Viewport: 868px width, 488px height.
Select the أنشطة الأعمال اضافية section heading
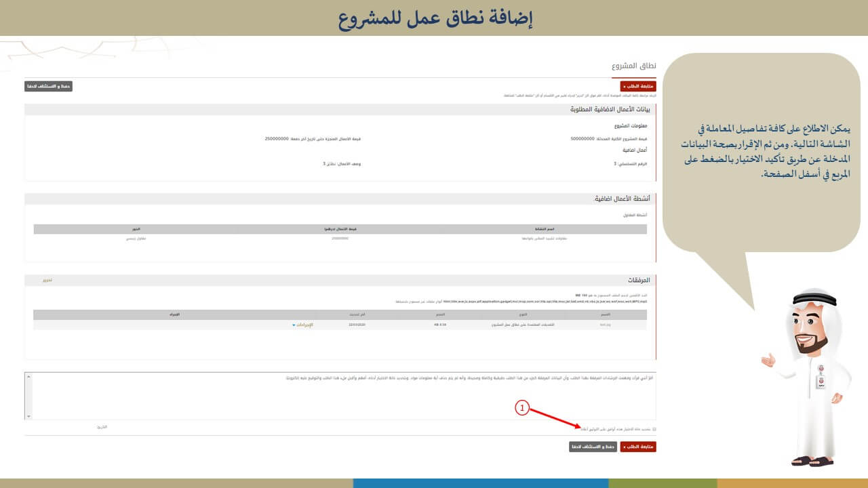[622, 199]
